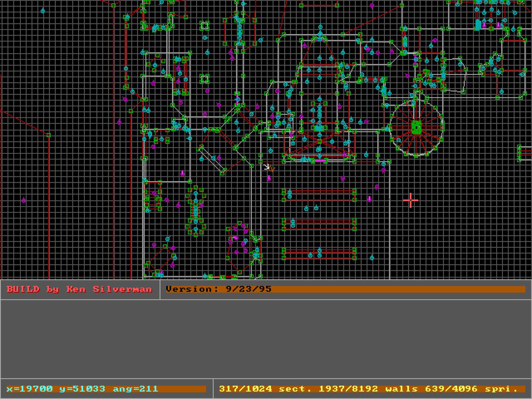Image resolution: width=532 pixels, height=399 pixels.
Task: Click the red crosshair cursor on the map
Action: [x=411, y=200]
